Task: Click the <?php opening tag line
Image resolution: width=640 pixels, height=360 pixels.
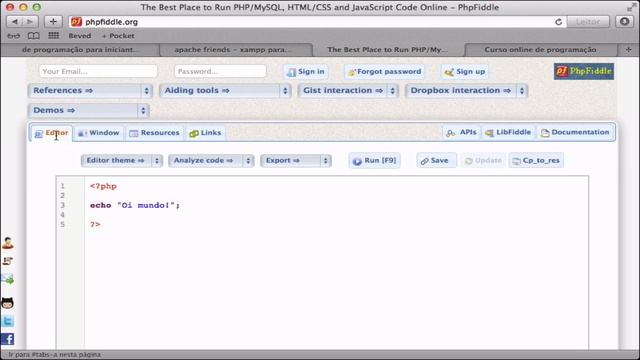Action: pyautogui.click(x=103, y=186)
